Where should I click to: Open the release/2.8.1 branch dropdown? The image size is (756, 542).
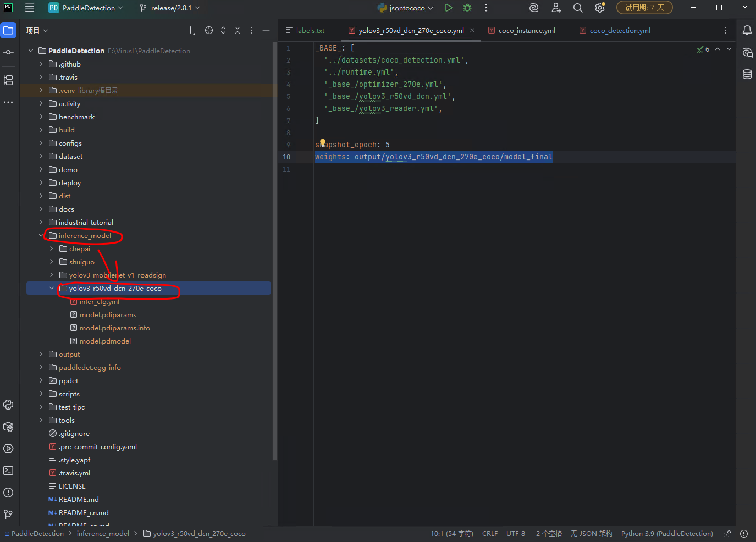coord(170,8)
